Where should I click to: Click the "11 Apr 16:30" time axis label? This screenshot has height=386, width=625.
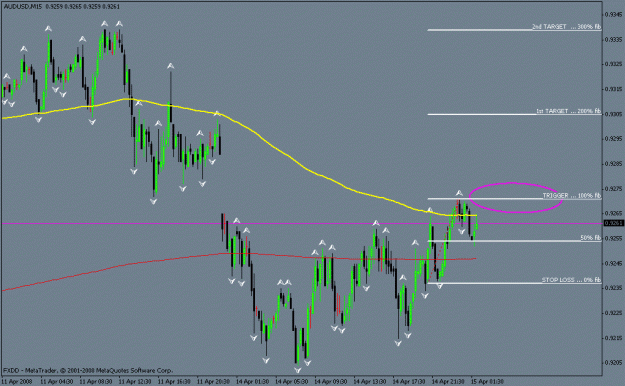pos(174,382)
